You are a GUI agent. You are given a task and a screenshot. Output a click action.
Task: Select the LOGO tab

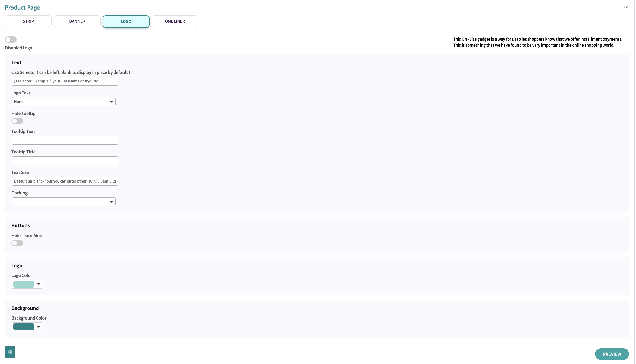(x=126, y=21)
